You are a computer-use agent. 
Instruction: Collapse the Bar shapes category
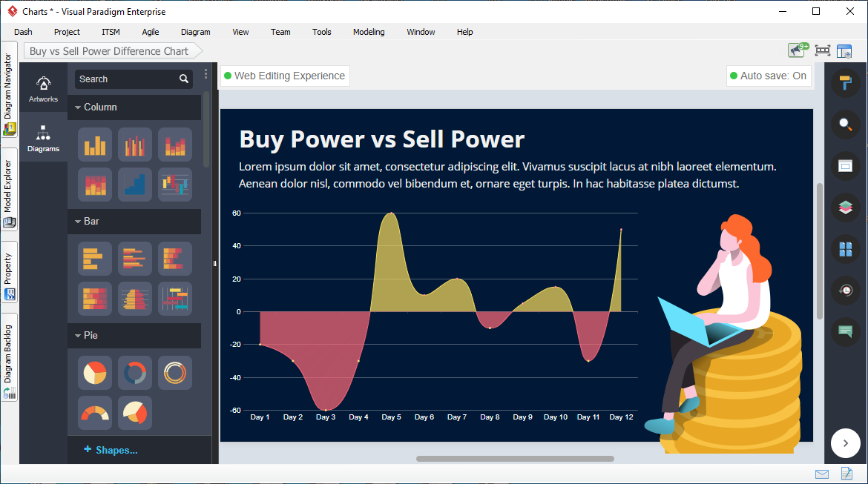pos(77,222)
